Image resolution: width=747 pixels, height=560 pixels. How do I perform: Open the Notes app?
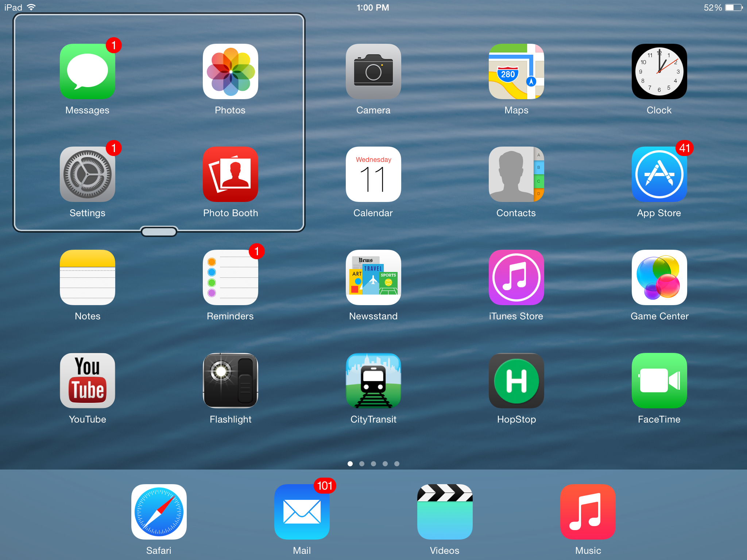[87, 278]
